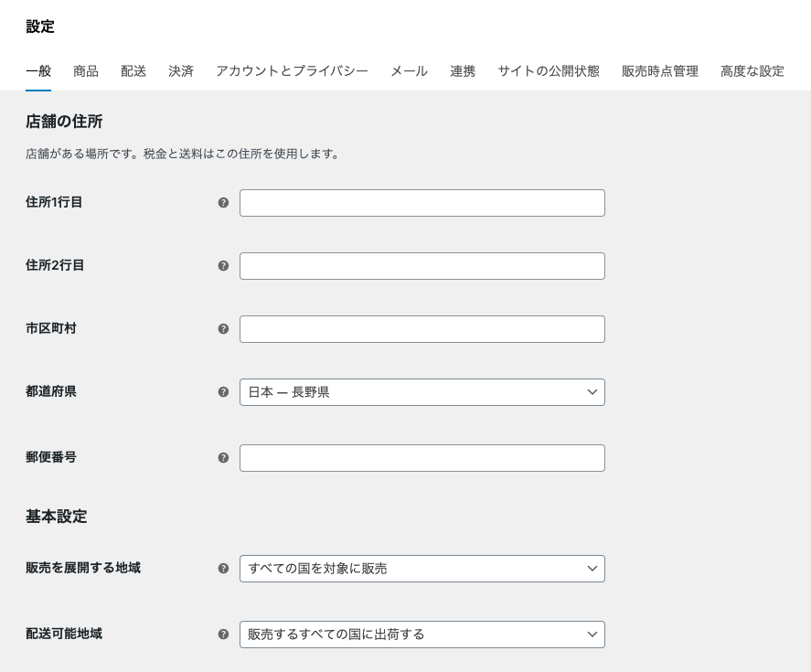Open the メール tab
811x672 pixels.
tap(409, 71)
